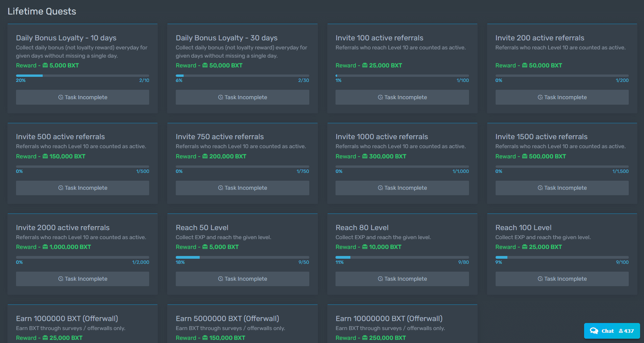Click the 9/50 progress count
Image resolution: width=644 pixels, height=343 pixels.
point(303,262)
